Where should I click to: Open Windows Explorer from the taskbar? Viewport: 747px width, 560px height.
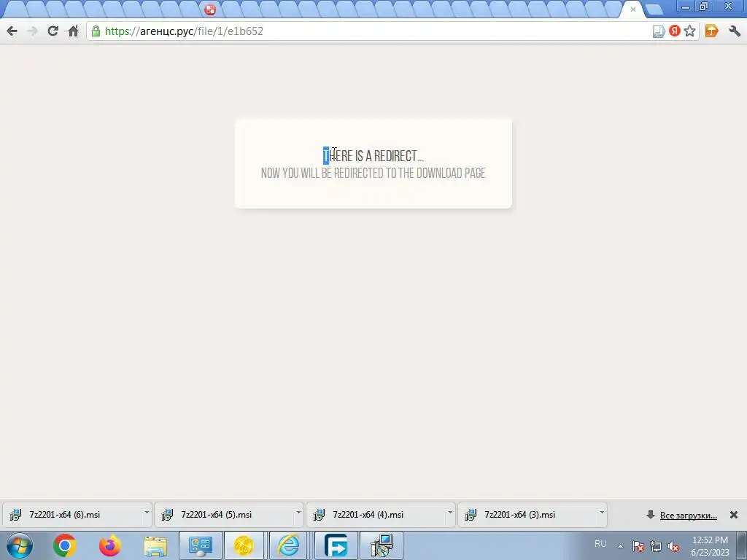pyautogui.click(x=155, y=545)
